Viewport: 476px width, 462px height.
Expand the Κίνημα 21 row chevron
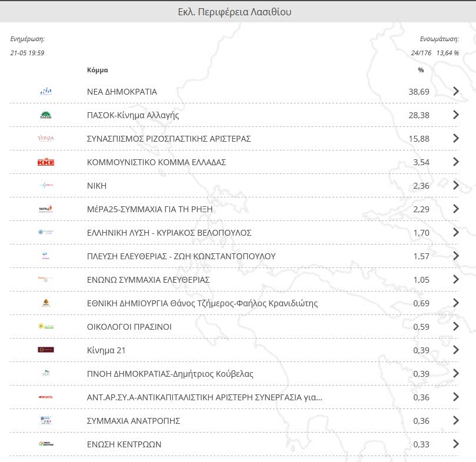click(x=455, y=350)
